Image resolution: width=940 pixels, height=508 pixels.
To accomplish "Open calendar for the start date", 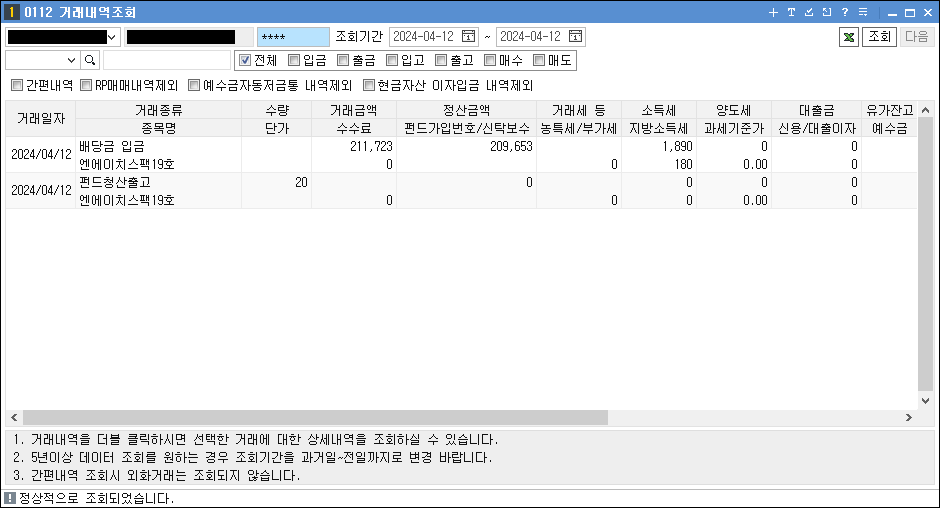I will (468, 37).
